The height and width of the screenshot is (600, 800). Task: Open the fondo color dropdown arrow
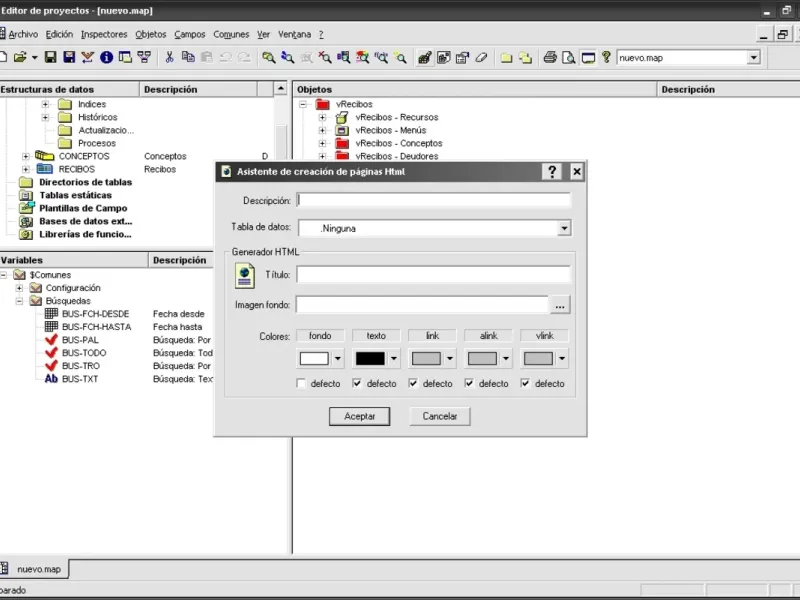pos(337,359)
